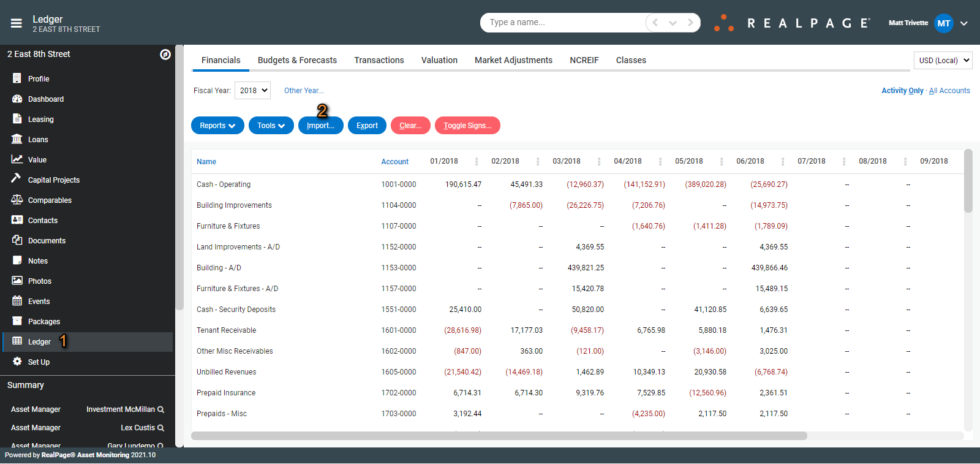Viewport: 980px width, 464px height.
Task: Click the search icon next to Lex Custis
Action: (161, 428)
